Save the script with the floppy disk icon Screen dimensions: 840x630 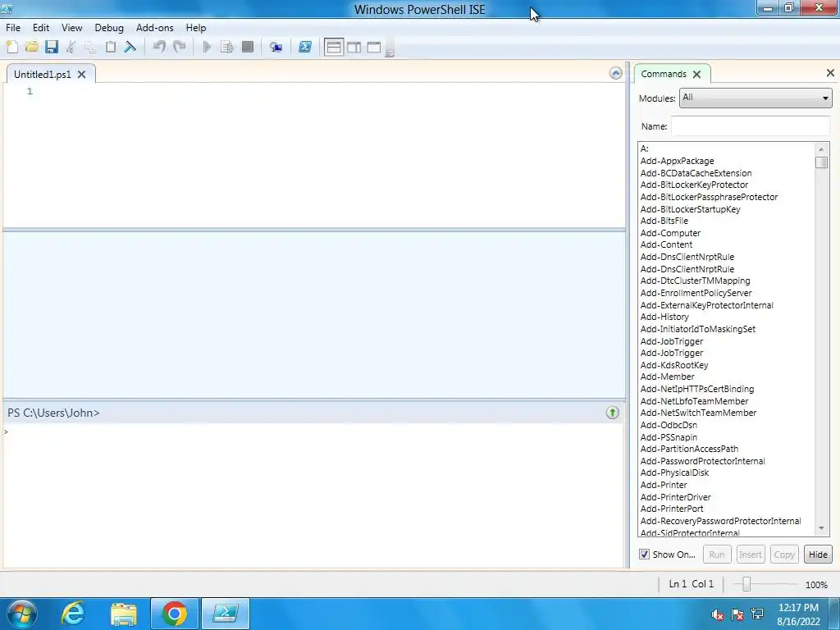(x=52, y=47)
